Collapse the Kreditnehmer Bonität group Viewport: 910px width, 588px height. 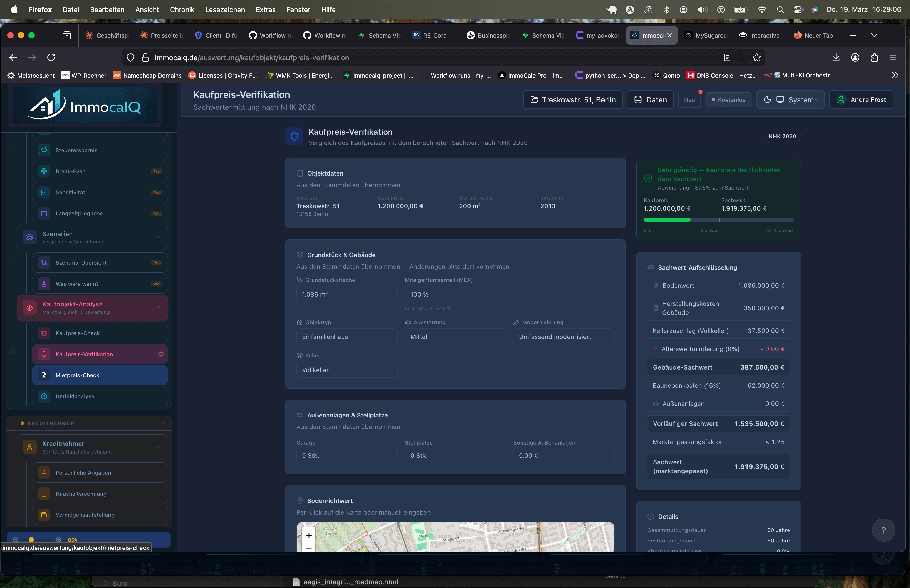(x=159, y=447)
